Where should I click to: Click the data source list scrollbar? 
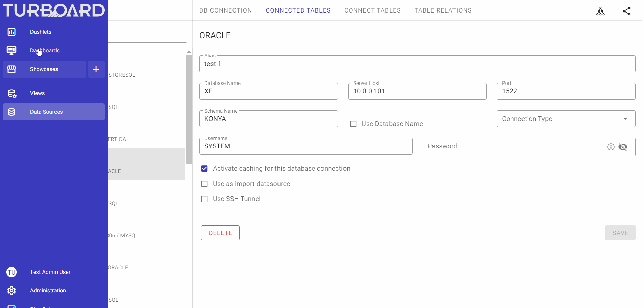189,109
